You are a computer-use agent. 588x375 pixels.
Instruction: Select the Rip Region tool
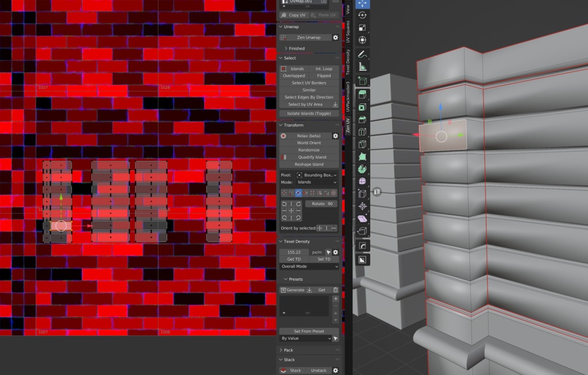(362, 231)
